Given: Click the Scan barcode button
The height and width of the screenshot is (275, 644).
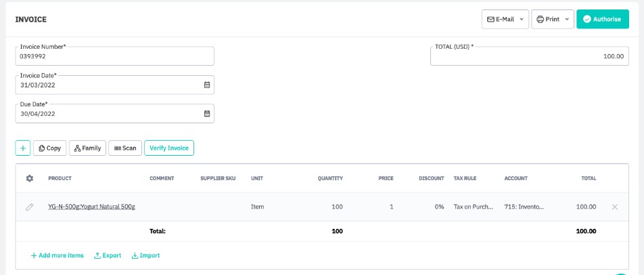Looking at the screenshot, I should (x=124, y=148).
